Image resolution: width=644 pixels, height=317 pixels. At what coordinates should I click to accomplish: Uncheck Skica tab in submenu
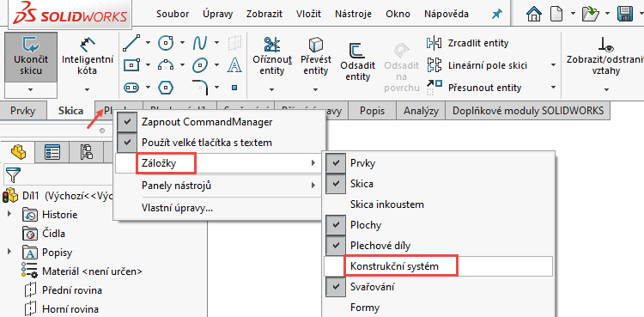coord(439,183)
